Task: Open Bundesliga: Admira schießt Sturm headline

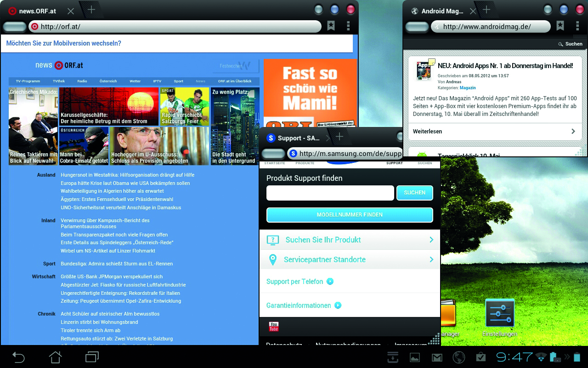Action: point(117,264)
